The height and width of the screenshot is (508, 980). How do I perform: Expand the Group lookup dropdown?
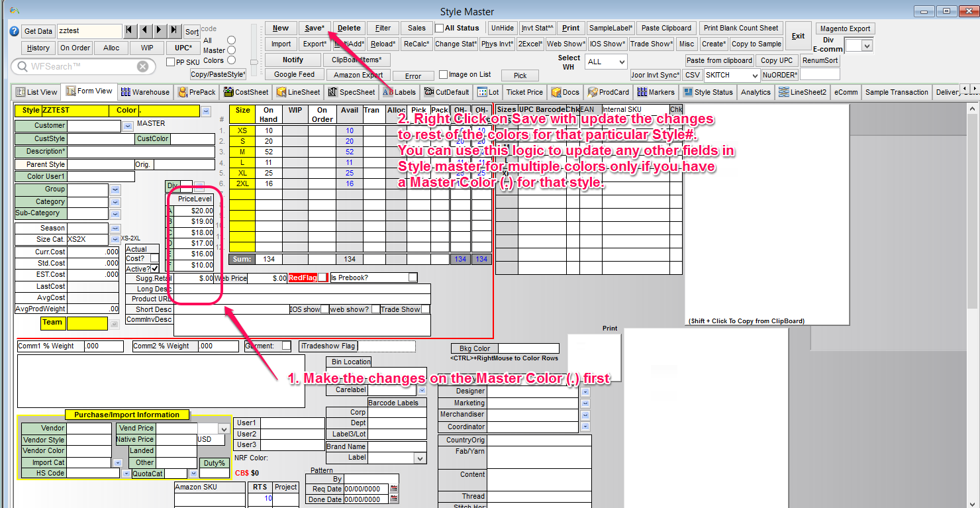click(x=115, y=189)
